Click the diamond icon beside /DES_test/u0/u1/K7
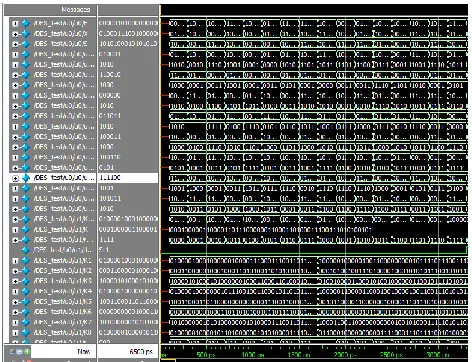Viewport: 472px width, 362px height. tap(26, 322)
